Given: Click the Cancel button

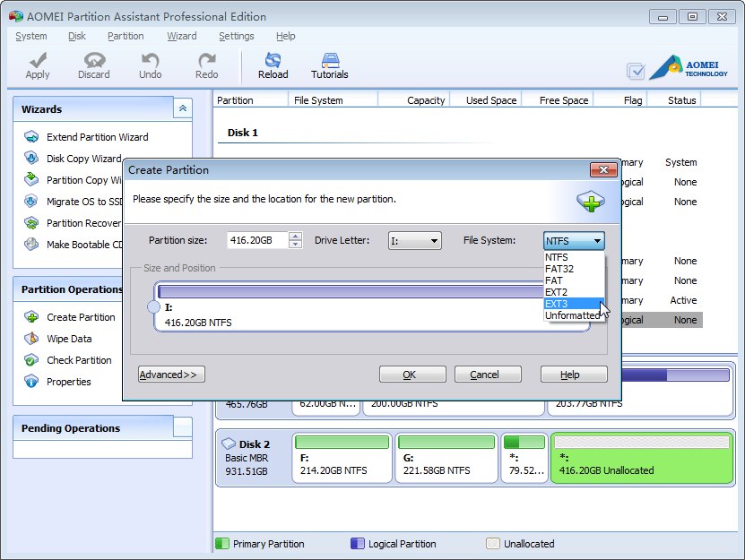Looking at the screenshot, I should coord(488,375).
